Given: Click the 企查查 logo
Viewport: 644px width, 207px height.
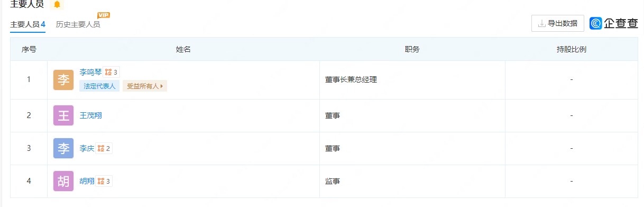Looking at the screenshot, I should coord(614,23).
